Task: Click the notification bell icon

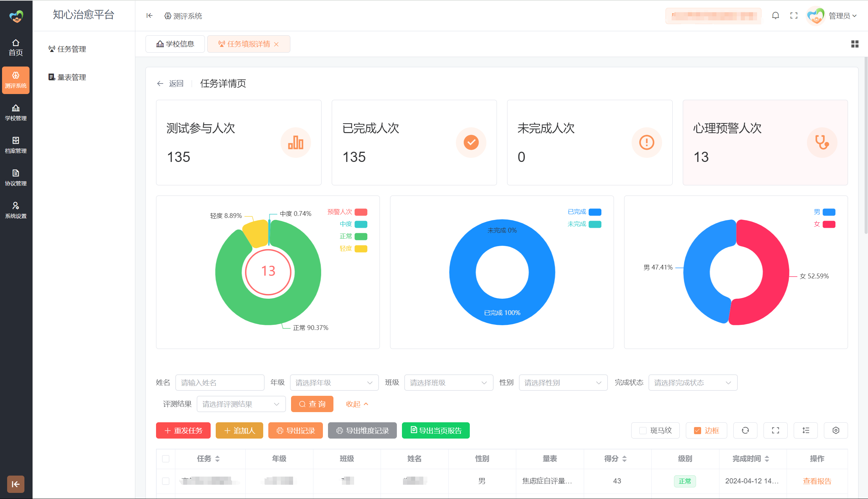Action: pyautogui.click(x=775, y=16)
